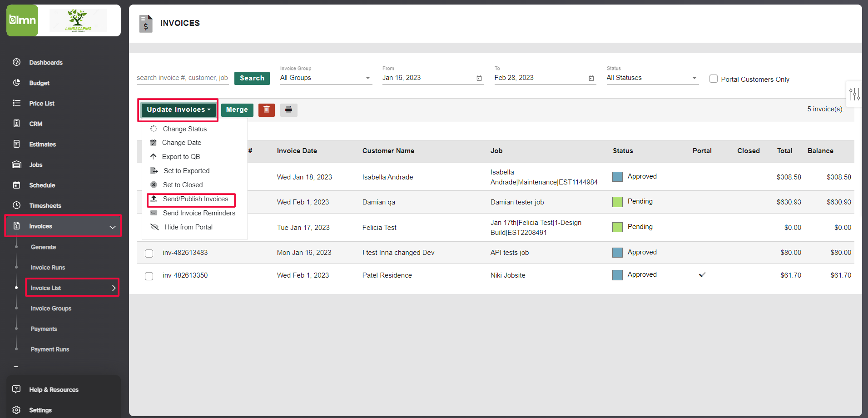This screenshot has height=418, width=868.
Task: Click the red trash delete button
Action: click(267, 109)
